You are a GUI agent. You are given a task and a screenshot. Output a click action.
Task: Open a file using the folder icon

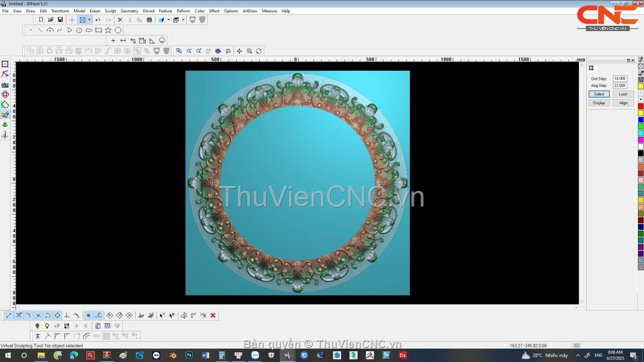pyautogui.click(x=50, y=20)
